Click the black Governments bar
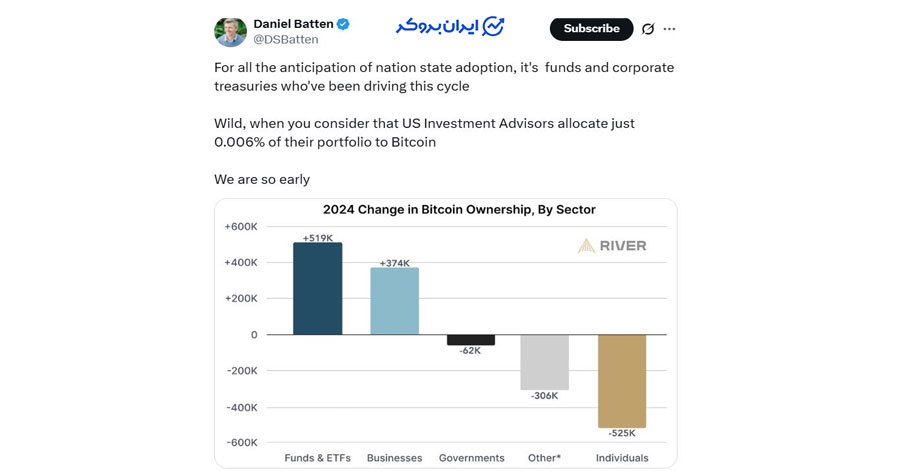 tap(471, 340)
